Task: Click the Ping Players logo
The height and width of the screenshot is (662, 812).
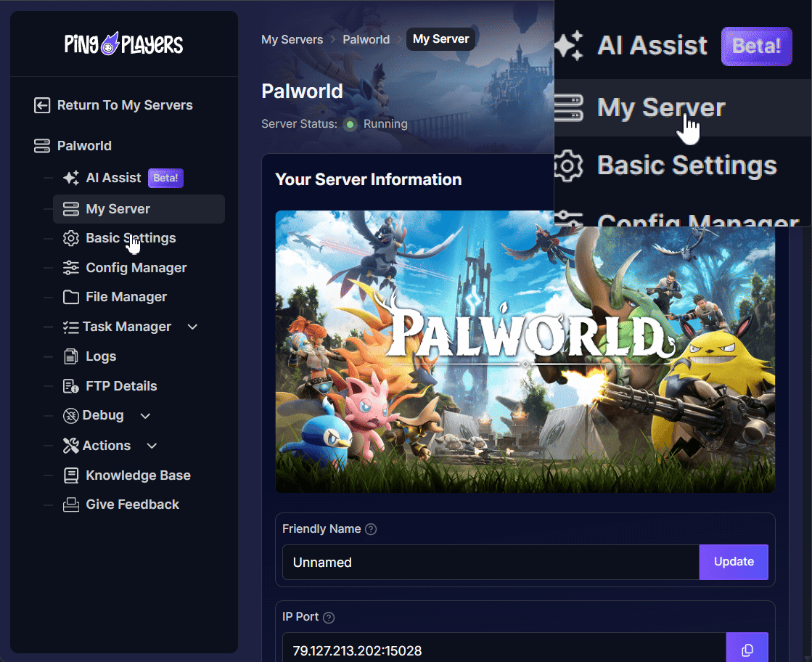Action: click(123, 44)
